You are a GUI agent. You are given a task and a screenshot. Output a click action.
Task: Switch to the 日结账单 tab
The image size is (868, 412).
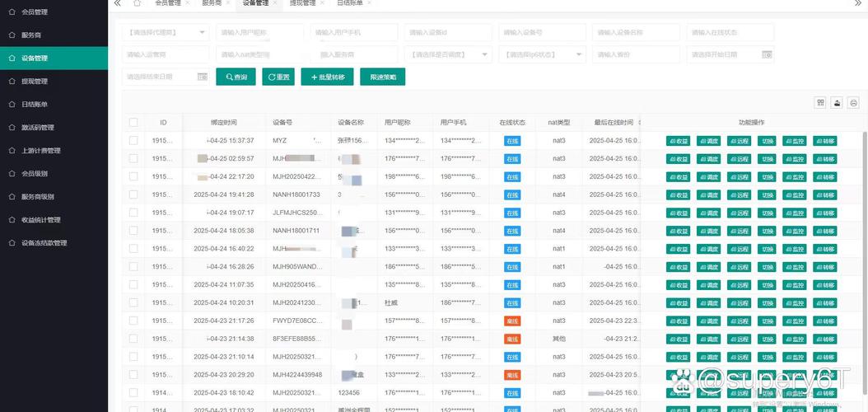point(350,2)
